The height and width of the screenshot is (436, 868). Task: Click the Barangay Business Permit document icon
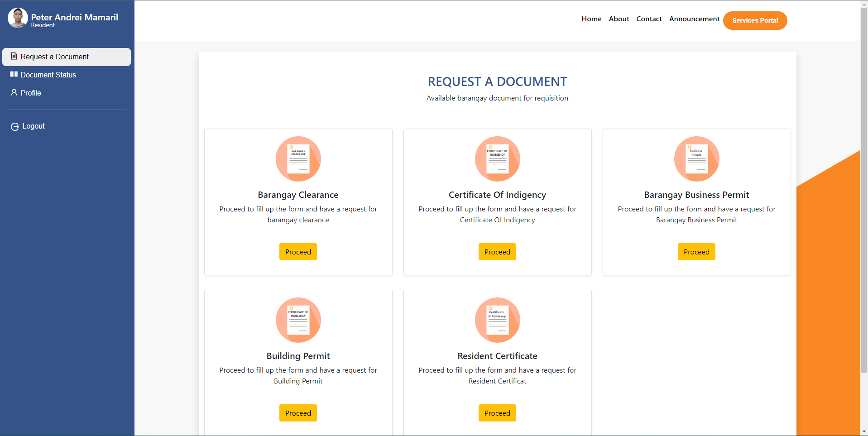pos(696,159)
